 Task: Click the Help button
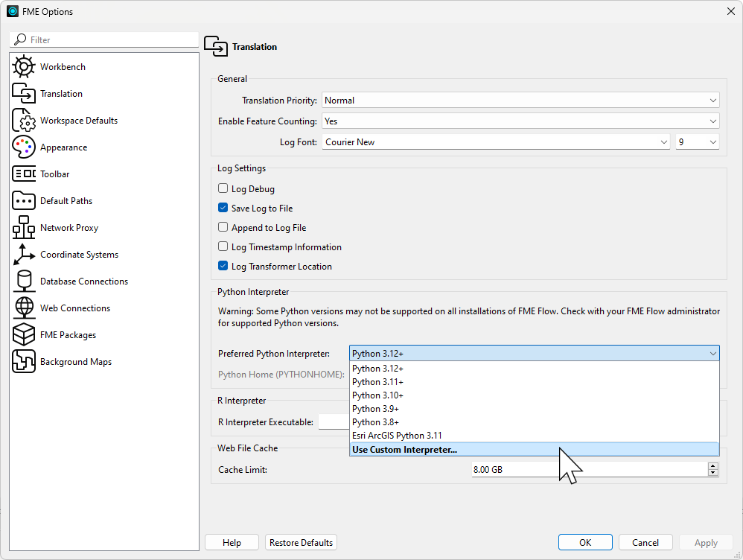[232, 542]
